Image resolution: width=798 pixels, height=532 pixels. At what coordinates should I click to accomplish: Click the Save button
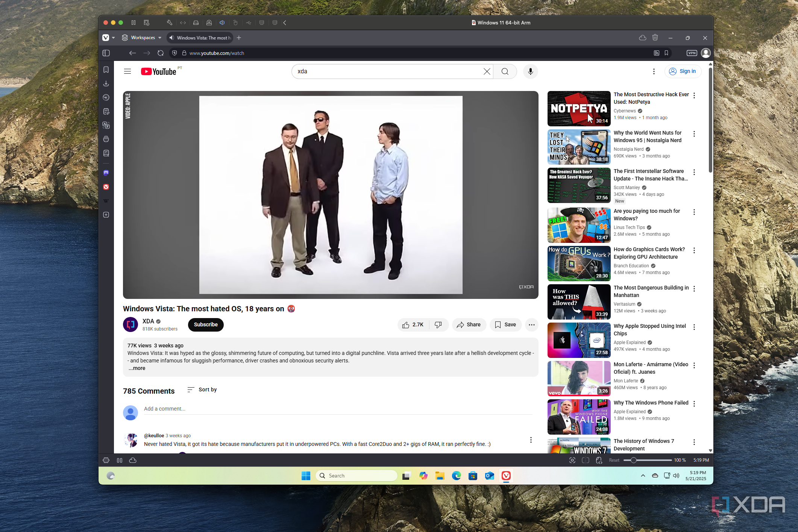pos(505,325)
